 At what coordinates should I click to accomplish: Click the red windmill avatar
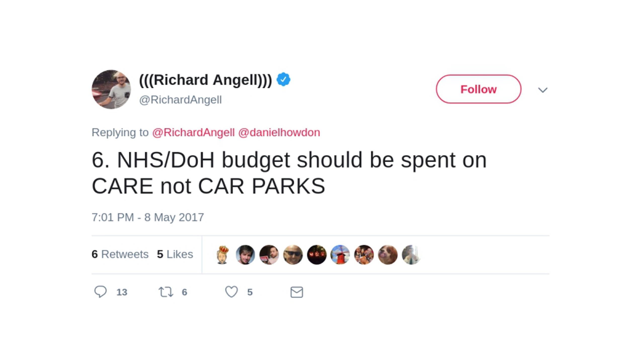click(340, 255)
